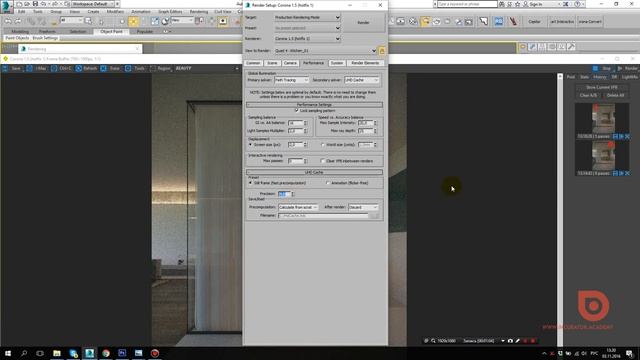Click the Task View taskbar icon
This screenshot has width=640, height=360.
pyautogui.click(x=40, y=353)
